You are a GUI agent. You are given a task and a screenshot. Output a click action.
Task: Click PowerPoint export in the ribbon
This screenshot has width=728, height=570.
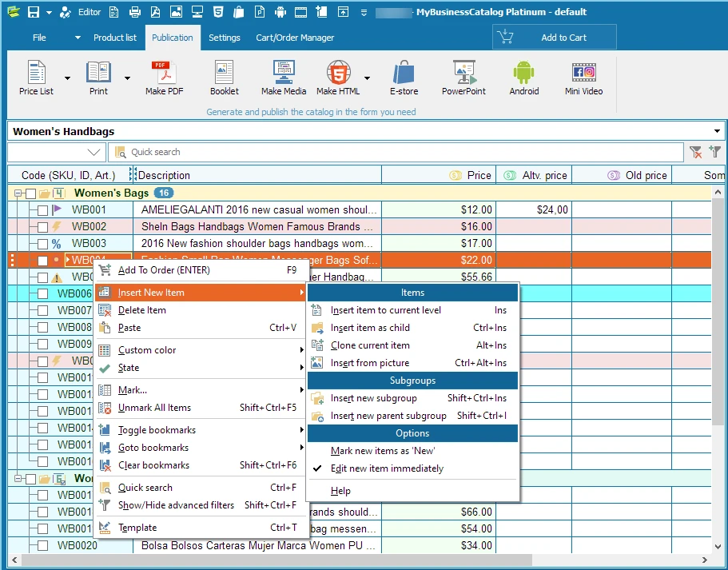click(463, 78)
